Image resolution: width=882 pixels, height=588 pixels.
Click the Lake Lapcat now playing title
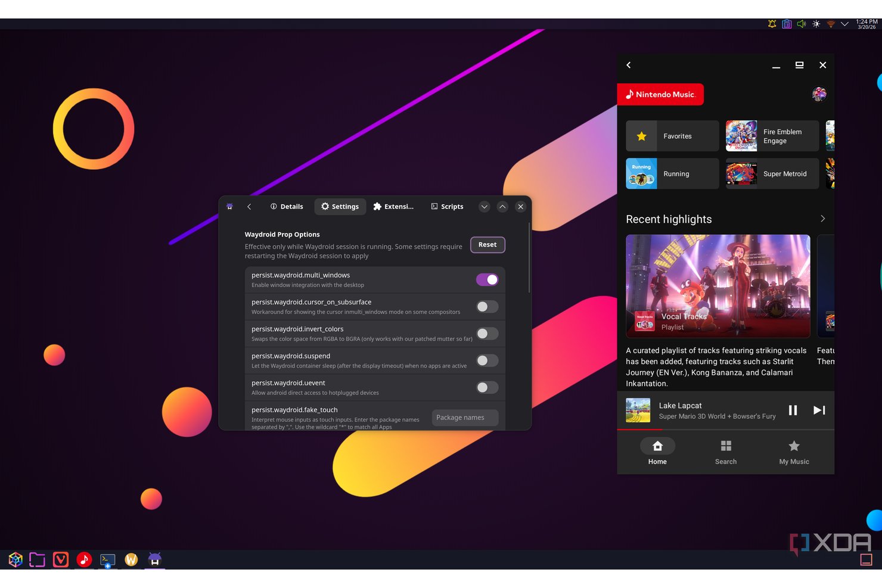pyautogui.click(x=680, y=406)
